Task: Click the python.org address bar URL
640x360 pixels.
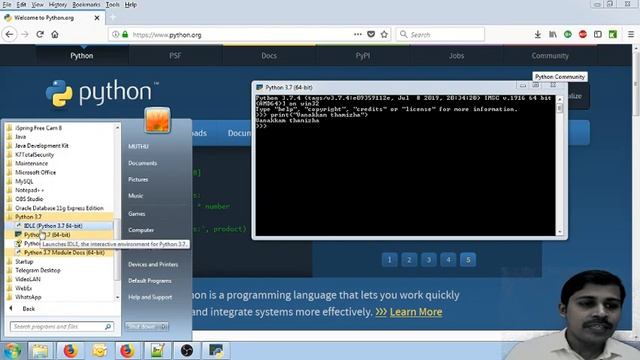Action: 167,35
